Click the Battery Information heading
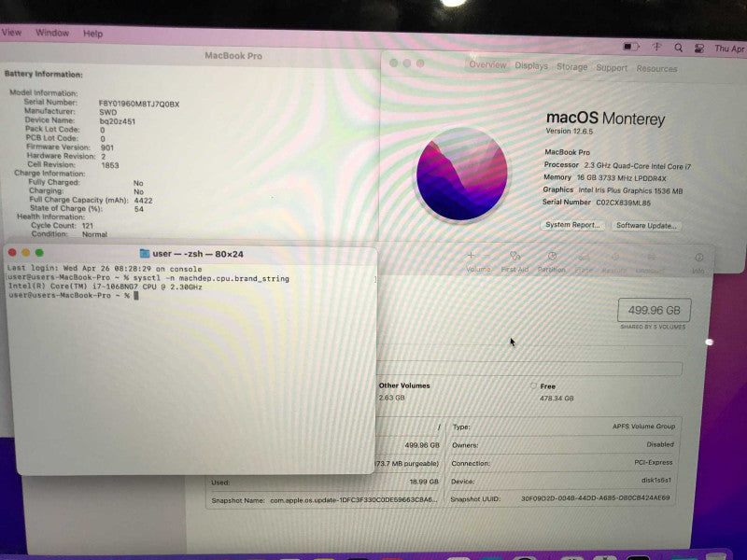The height and width of the screenshot is (560, 747). coord(43,75)
